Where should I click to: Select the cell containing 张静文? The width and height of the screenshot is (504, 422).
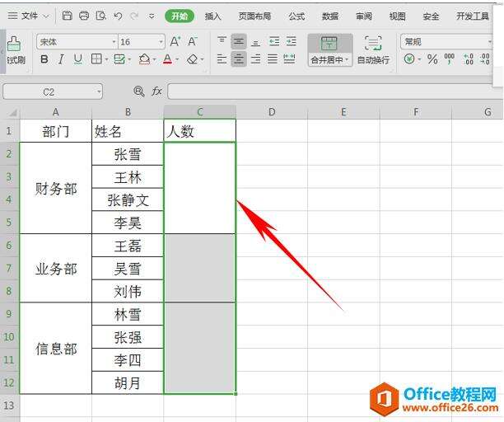128,199
